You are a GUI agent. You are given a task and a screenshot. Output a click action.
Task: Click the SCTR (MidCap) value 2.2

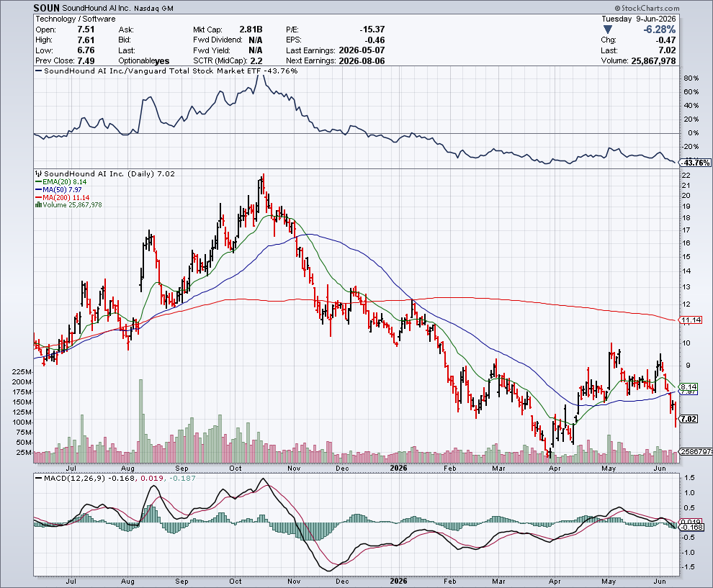[256, 61]
